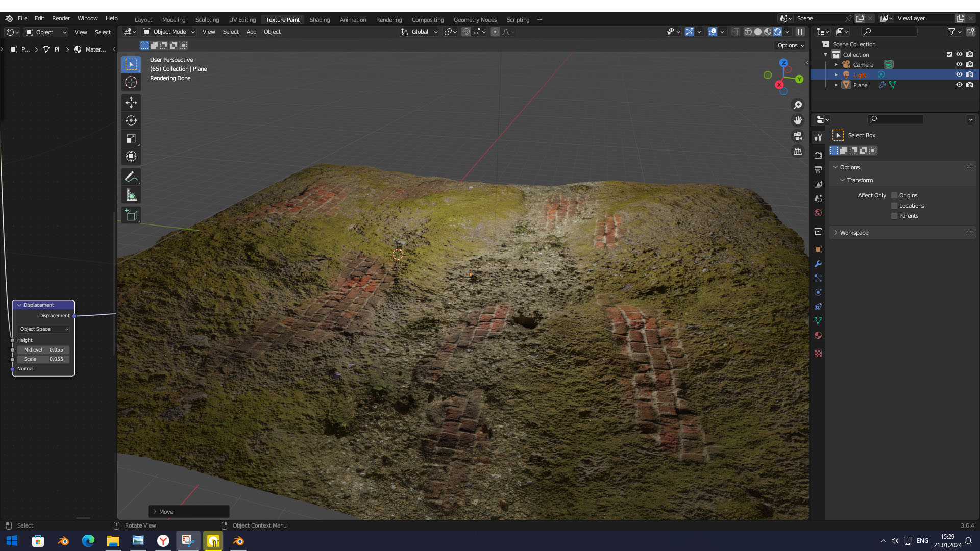Screen dimensions: 980x551
Task: Click the Z axis on navigation gizmo
Action: (783, 63)
